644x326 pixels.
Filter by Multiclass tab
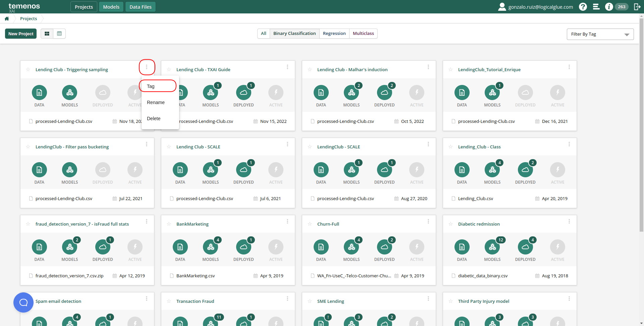(x=363, y=34)
